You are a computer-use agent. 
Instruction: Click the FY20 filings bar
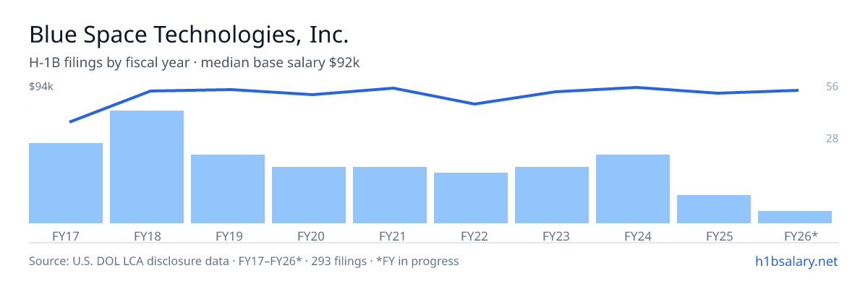(309, 195)
